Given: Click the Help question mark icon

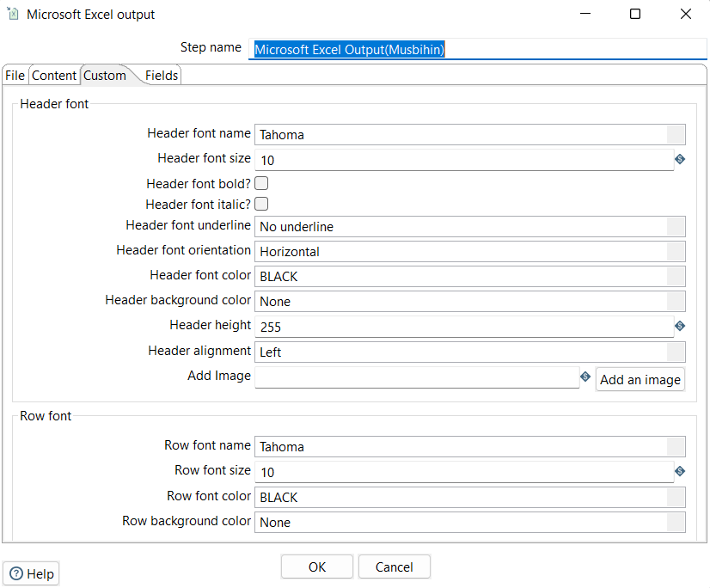Looking at the screenshot, I should [16, 574].
